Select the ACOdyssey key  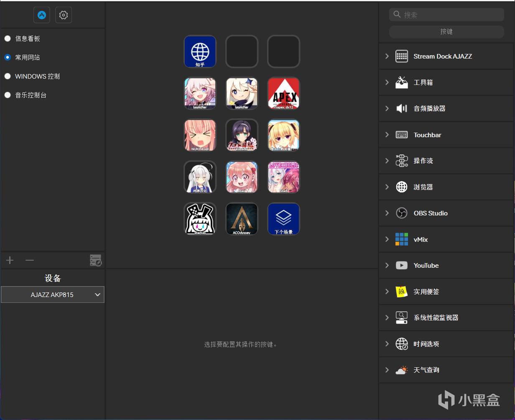click(x=242, y=219)
